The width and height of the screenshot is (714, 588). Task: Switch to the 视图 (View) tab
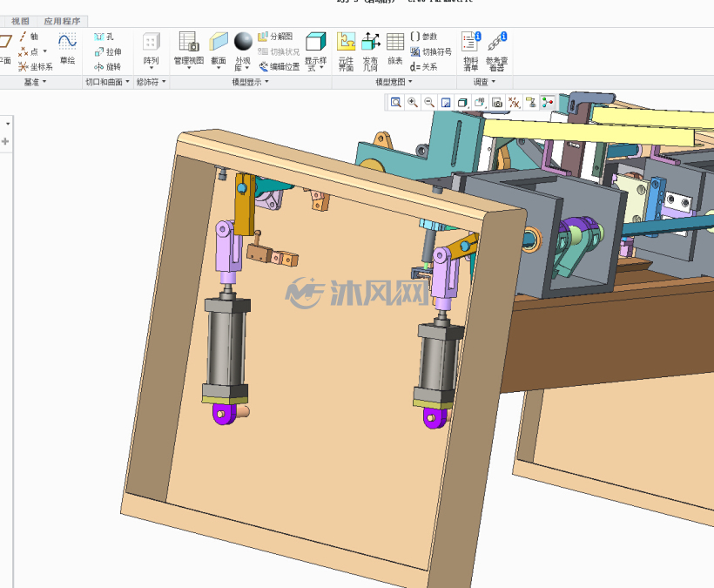[20, 21]
